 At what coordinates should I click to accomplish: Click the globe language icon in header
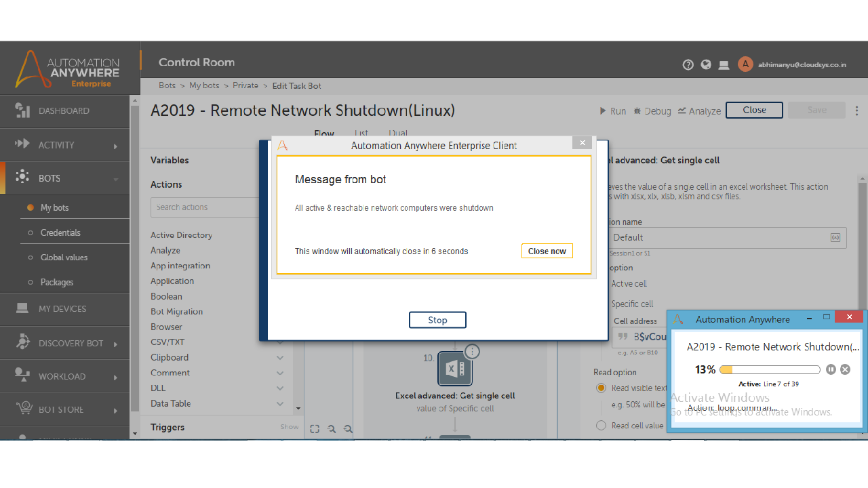point(706,65)
